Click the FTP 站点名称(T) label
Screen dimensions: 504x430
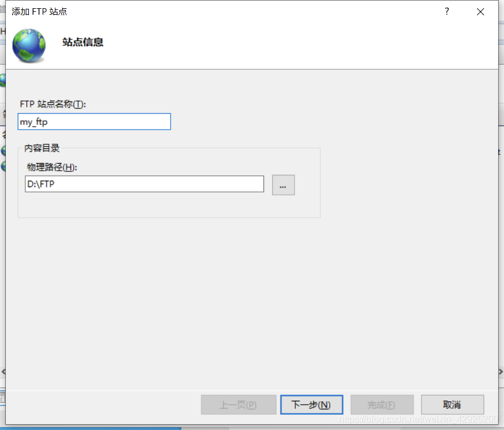pos(53,104)
